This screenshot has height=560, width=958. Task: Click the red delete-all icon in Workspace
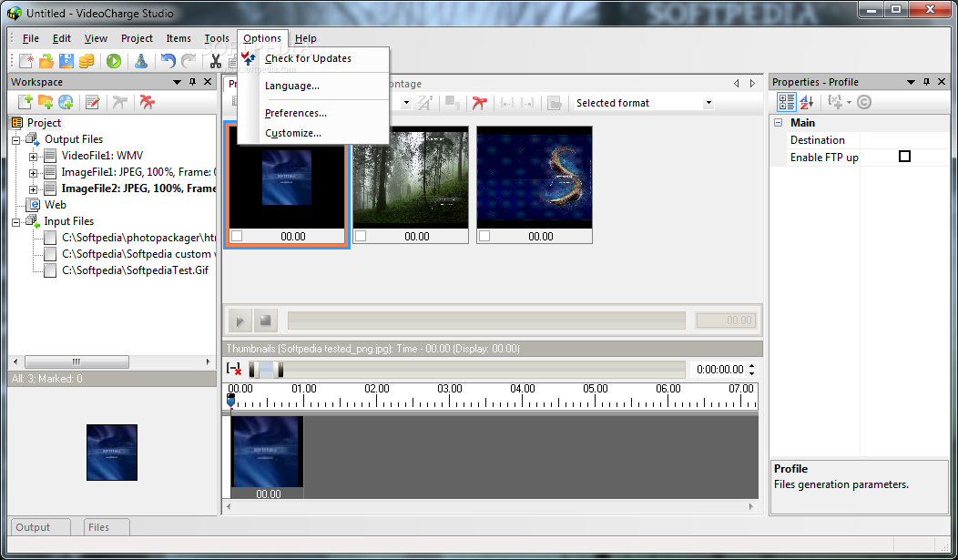[x=148, y=102]
